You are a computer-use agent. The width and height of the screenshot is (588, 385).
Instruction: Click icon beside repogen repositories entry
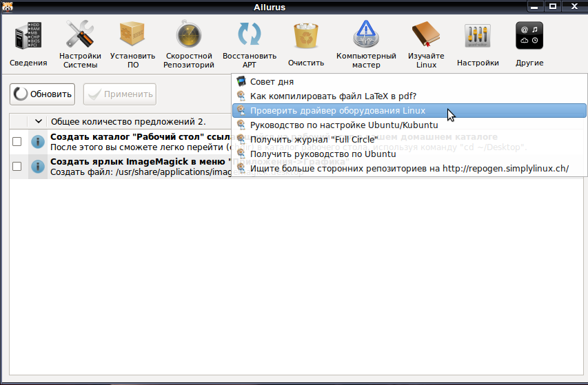coord(241,169)
